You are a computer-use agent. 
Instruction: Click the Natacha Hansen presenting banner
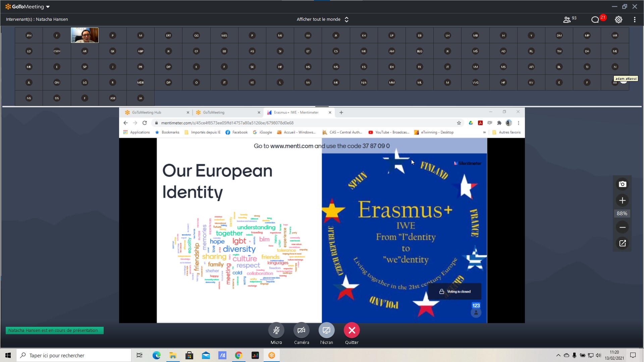click(x=54, y=330)
